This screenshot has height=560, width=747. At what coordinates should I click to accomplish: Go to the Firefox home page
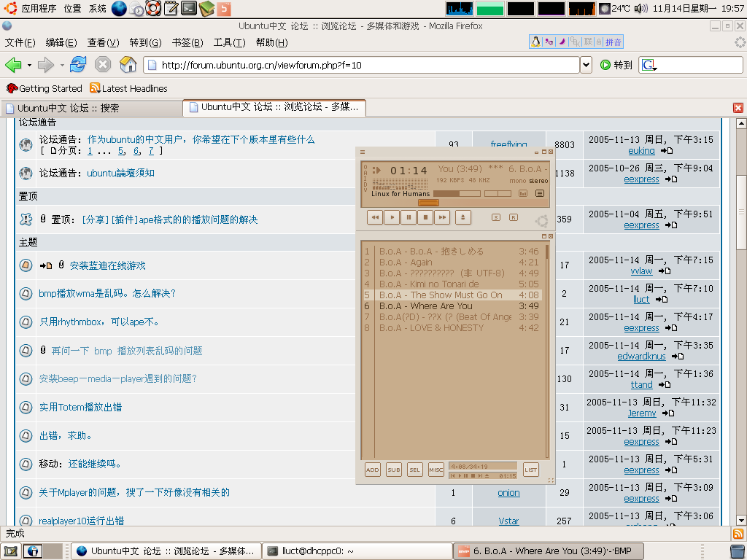128,64
